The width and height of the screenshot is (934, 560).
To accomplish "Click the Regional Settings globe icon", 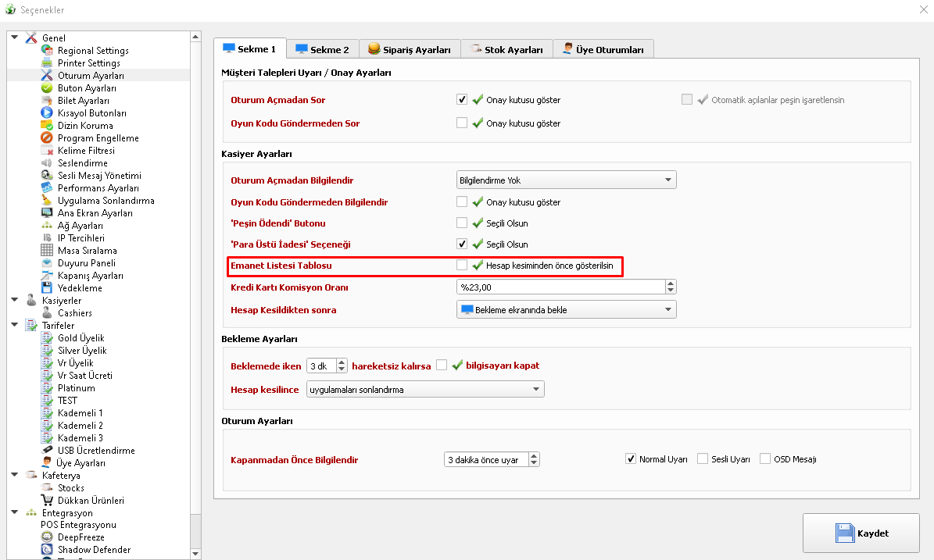I will pos(47,51).
